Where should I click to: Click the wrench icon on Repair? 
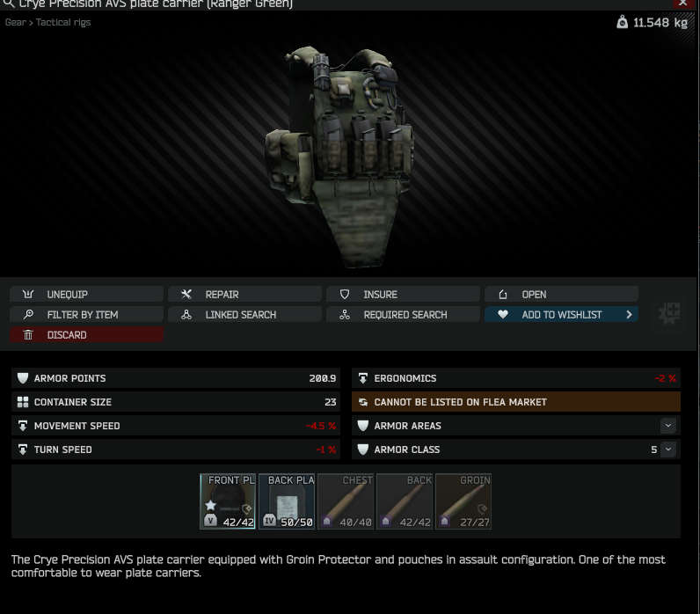pos(186,295)
